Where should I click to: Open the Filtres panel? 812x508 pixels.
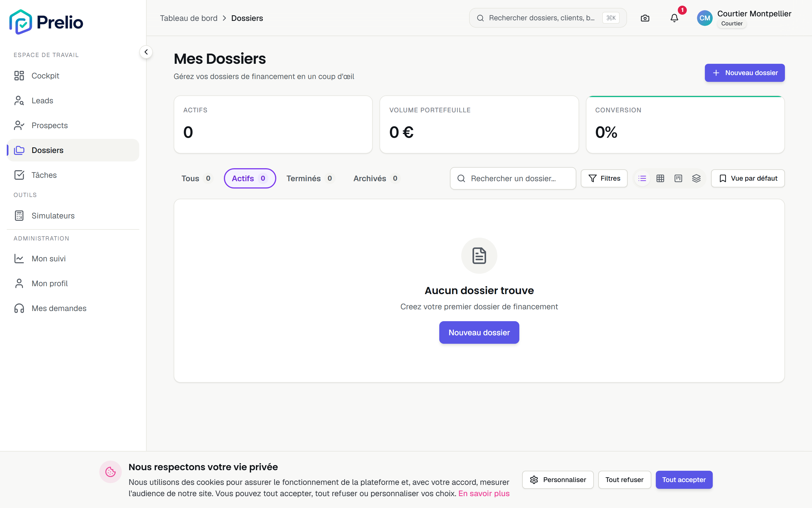(x=604, y=178)
